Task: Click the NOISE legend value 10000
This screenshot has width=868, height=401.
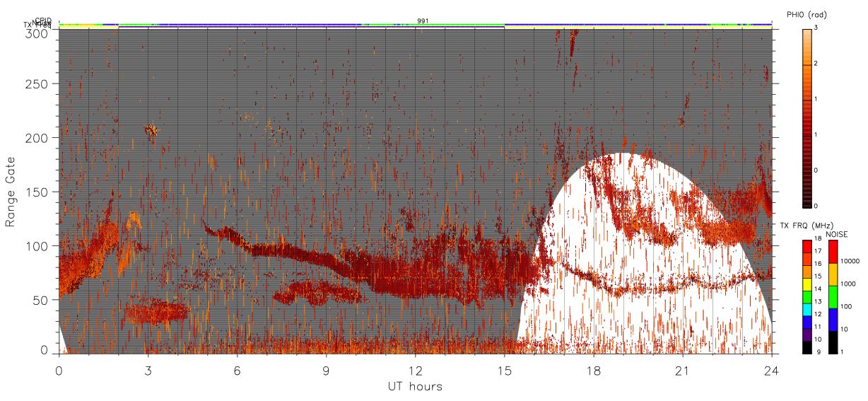Action: 852,262
